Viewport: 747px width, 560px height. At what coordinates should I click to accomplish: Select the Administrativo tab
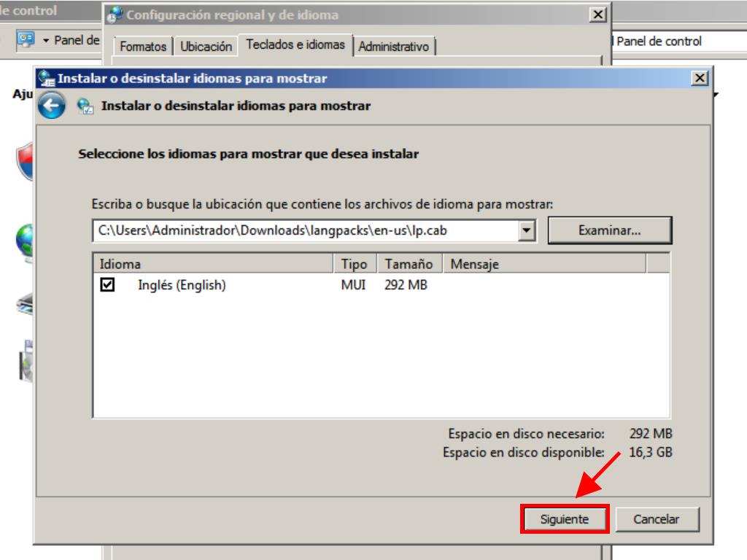tap(394, 47)
